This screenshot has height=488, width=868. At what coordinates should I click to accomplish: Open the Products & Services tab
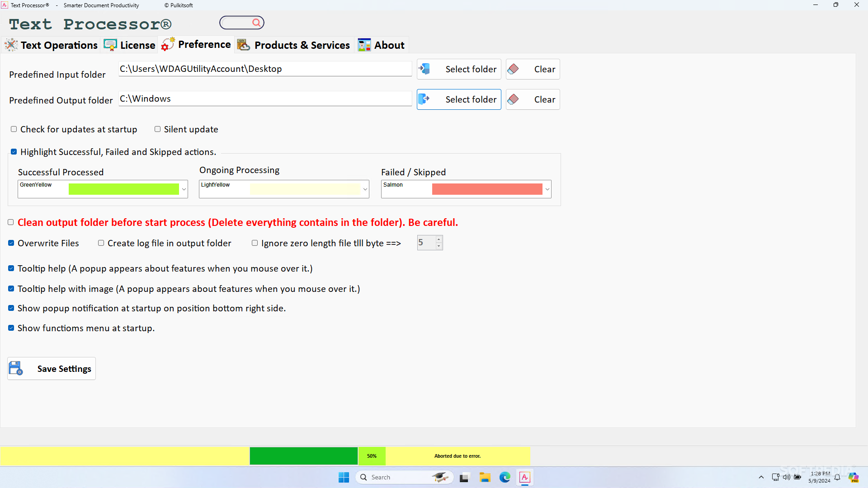tap(294, 45)
